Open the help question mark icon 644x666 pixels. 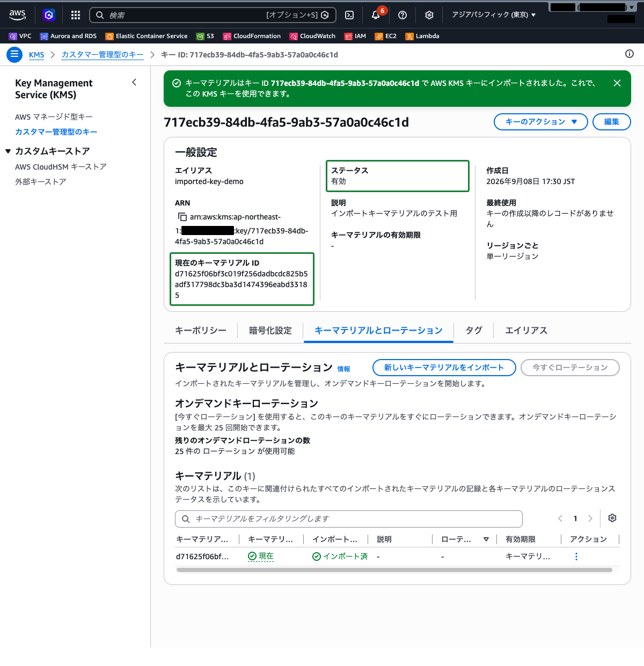click(x=402, y=15)
